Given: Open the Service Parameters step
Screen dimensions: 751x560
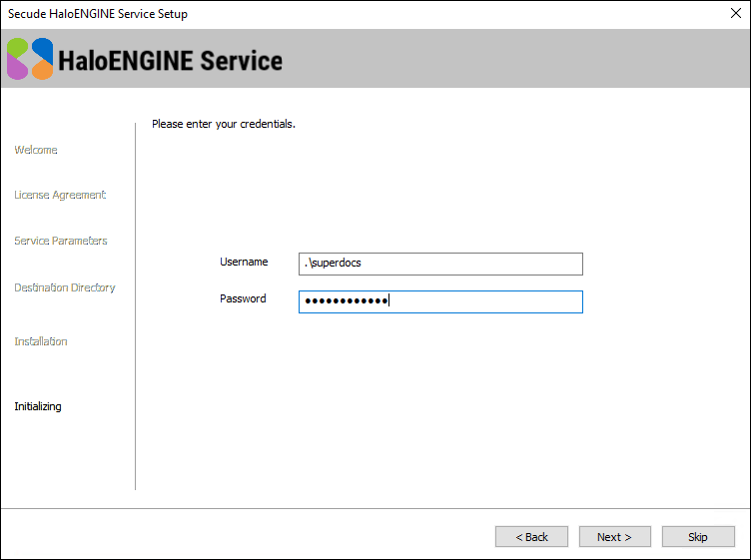Looking at the screenshot, I should pos(61,241).
